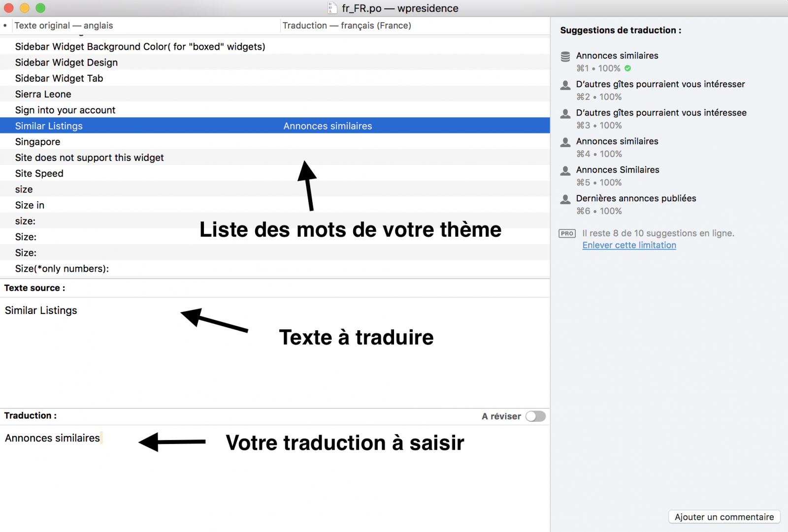Apply suggestion 'Annonces Similaires' ⌘5
788x532 pixels.
click(618, 176)
